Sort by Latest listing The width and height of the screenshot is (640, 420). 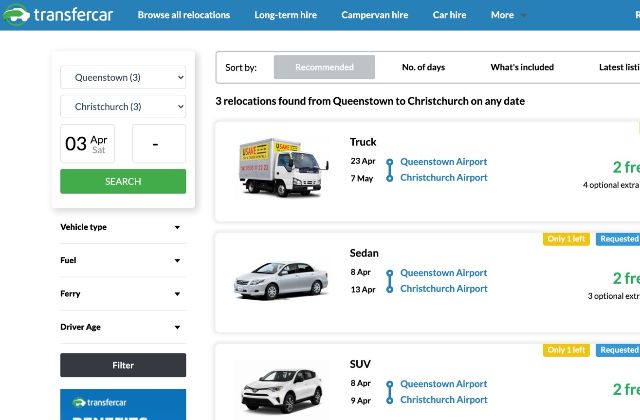click(x=619, y=67)
